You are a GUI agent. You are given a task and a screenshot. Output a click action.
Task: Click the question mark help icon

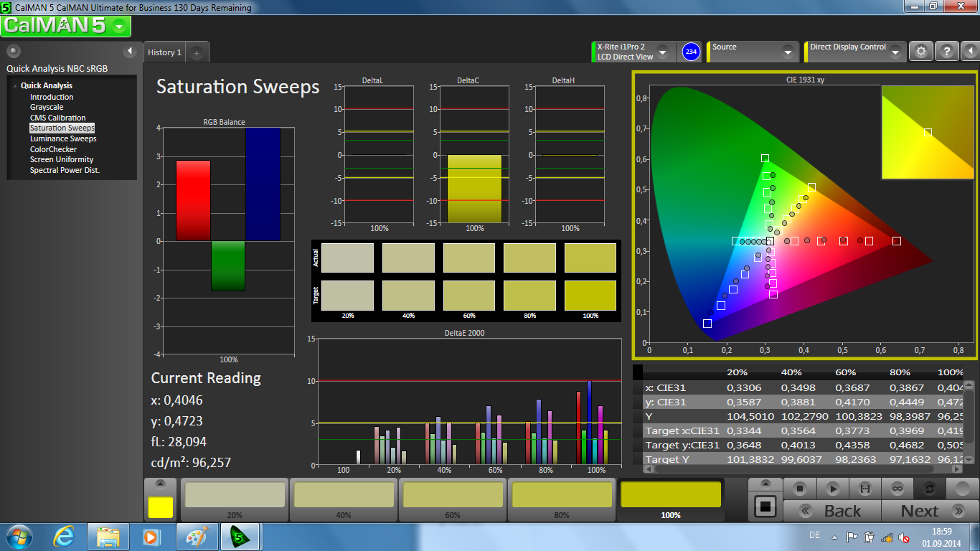pyautogui.click(x=947, y=52)
